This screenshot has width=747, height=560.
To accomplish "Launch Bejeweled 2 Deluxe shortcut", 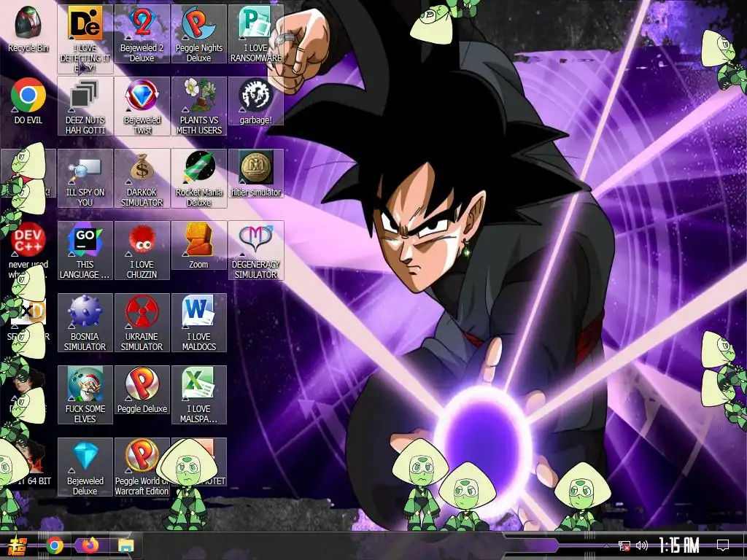I will pos(142,34).
